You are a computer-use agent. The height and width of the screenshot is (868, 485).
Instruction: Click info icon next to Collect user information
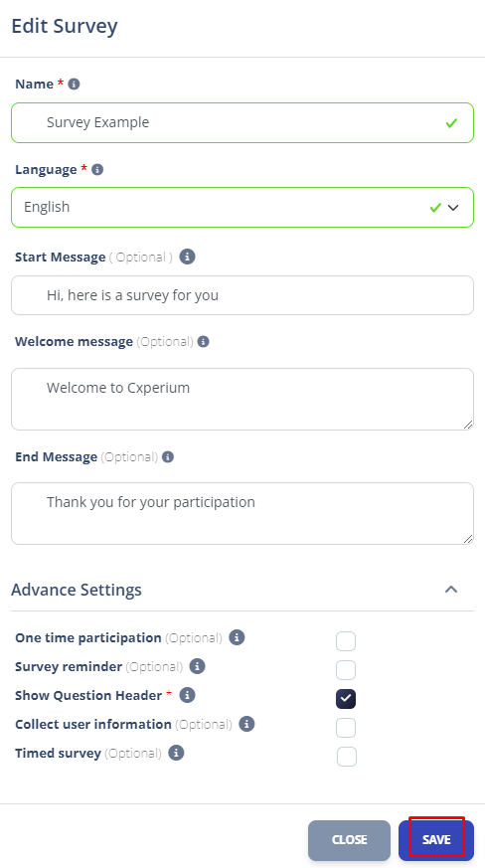pos(246,724)
